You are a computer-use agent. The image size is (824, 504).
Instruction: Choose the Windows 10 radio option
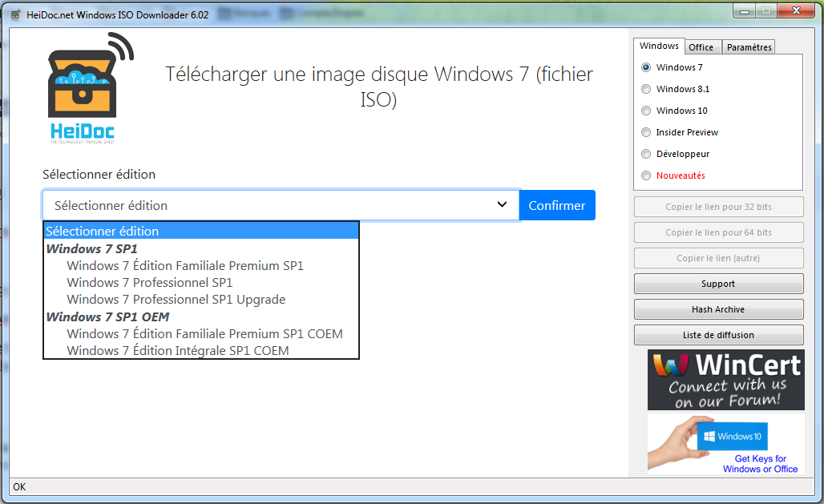click(647, 111)
